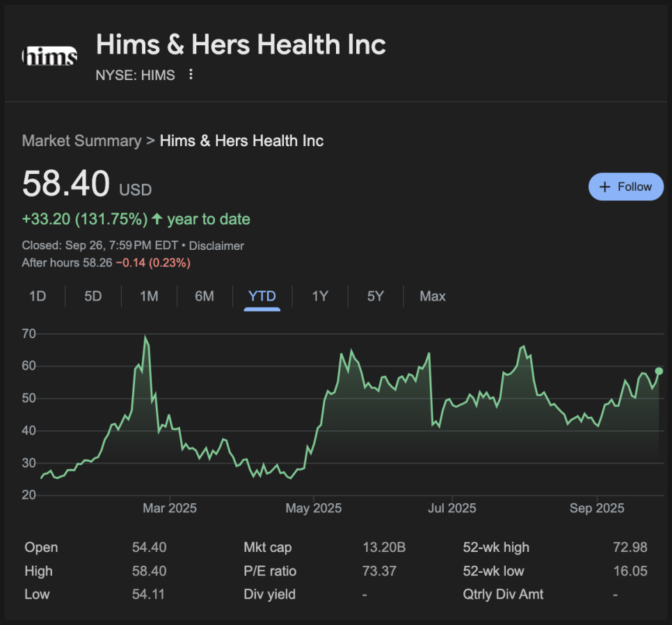Click the Mkt cap label
Viewport: 672px width, 625px height.
(x=268, y=548)
